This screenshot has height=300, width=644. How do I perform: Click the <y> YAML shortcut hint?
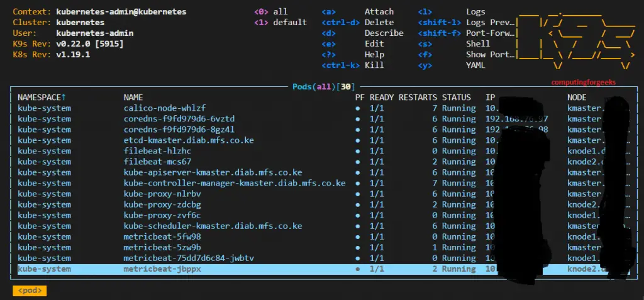coord(452,65)
